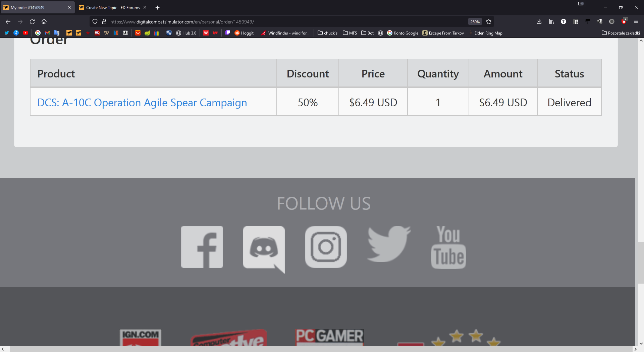Expand the MFS bookmarks folder
The height and width of the screenshot is (352, 644).
coord(350,33)
